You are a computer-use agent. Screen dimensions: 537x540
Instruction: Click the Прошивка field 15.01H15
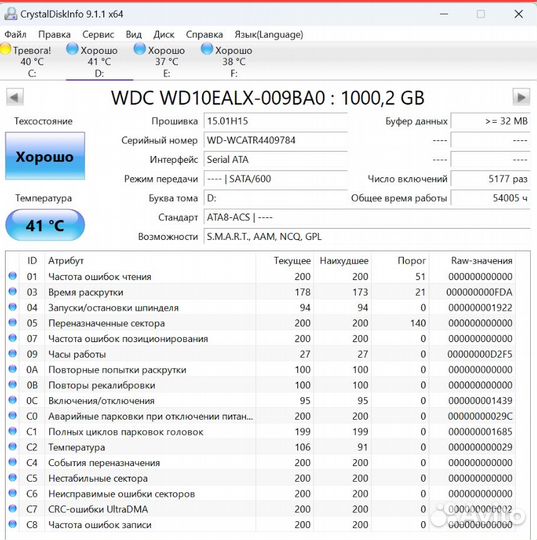click(x=275, y=121)
